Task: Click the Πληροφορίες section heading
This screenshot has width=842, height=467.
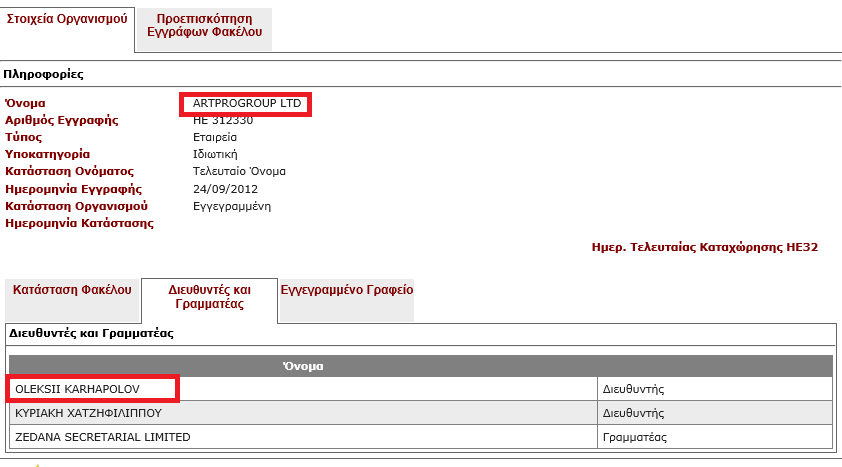Action: (43, 74)
